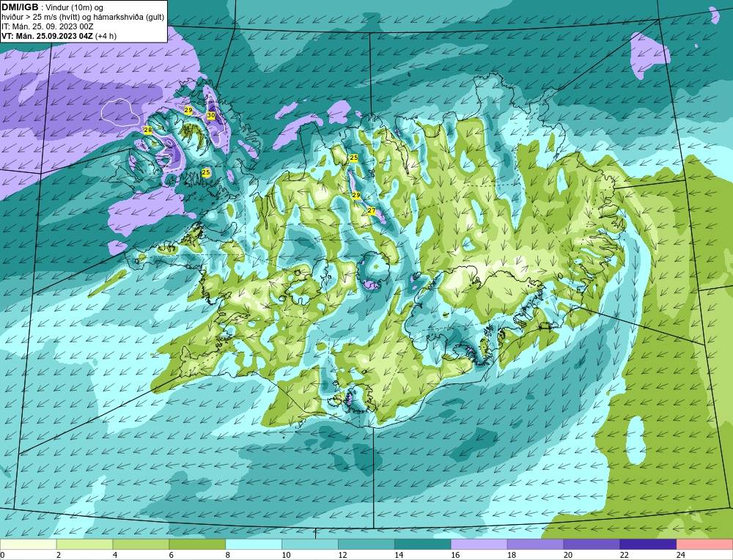Click the light purple 16–18 m/s legend swatch

click(479, 545)
